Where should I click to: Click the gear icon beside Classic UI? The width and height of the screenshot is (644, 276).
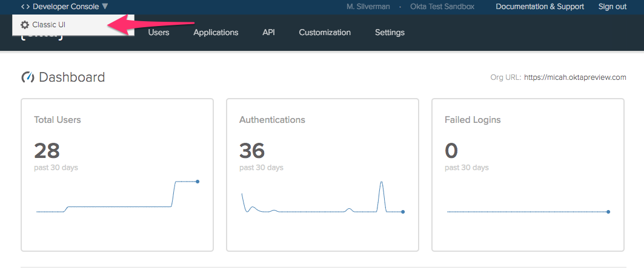(x=25, y=25)
